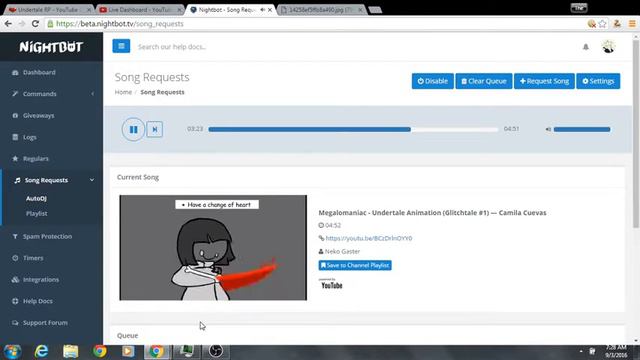Open the media player taskbar icon
This screenshot has width=640, height=360.
tap(128, 351)
